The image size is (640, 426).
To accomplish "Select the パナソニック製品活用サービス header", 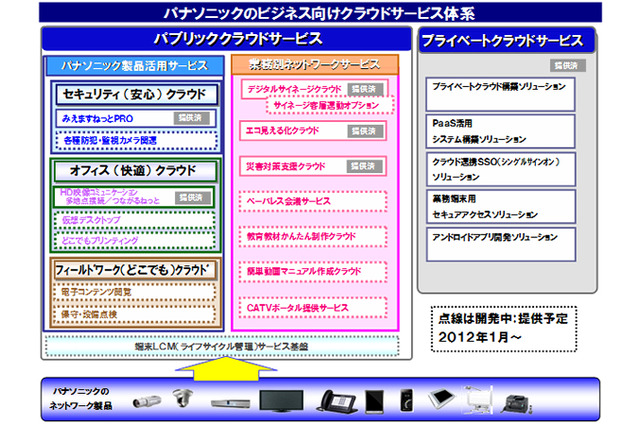I will (135, 66).
